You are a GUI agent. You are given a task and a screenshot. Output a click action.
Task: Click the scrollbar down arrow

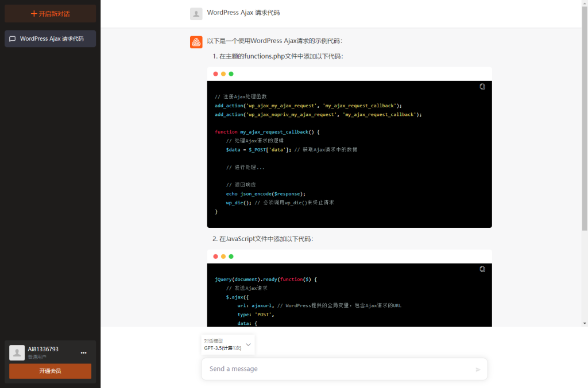click(x=585, y=324)
